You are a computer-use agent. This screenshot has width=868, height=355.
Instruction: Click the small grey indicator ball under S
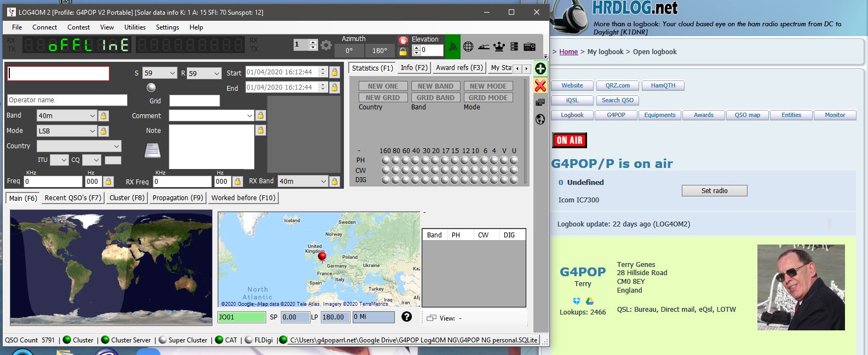tap(152, 87)
